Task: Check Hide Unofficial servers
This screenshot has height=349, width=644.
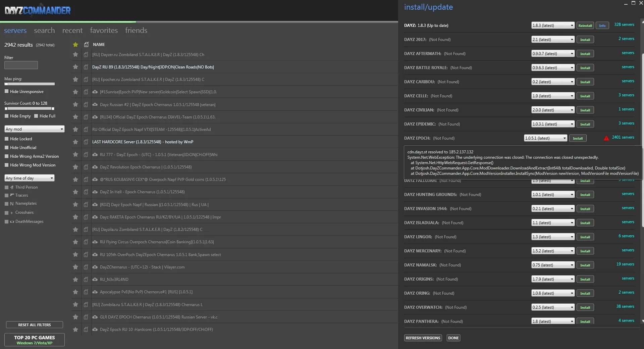Action: (x=6, y=147)
